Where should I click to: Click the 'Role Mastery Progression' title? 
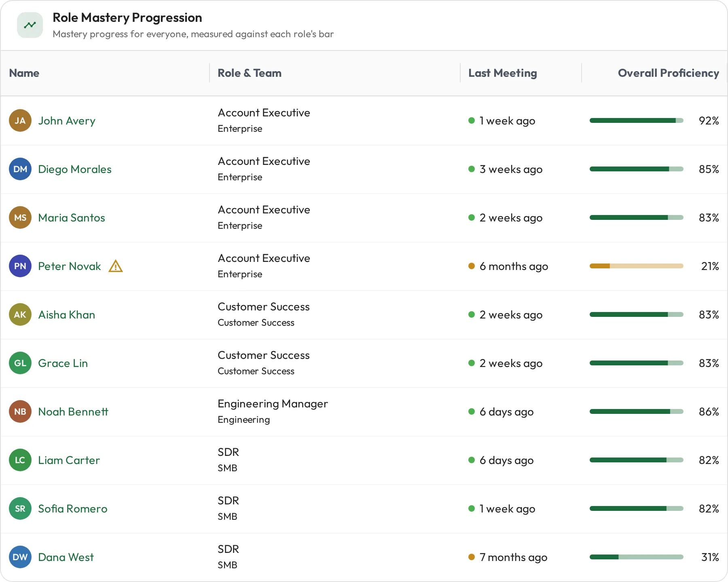click(127, 18)
